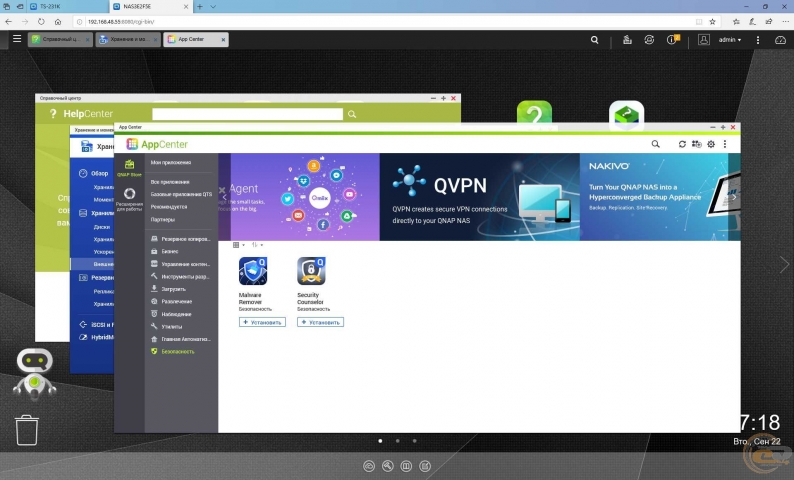Image resolution: width=794 pixels, height=480 pixels.
Task: Open Мои приложения list
Action: click(x=171, y=163)
